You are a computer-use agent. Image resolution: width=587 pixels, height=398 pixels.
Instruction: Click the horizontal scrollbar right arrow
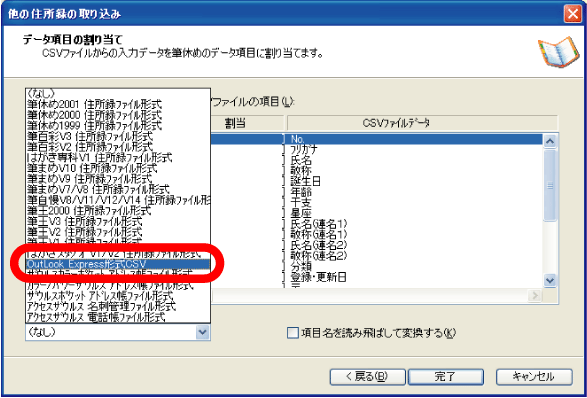point(535,296)
